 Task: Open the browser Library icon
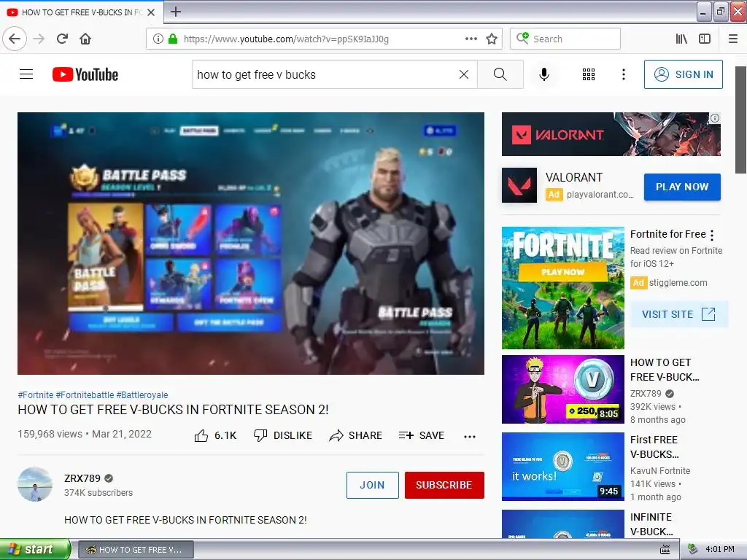pos(681,39)
